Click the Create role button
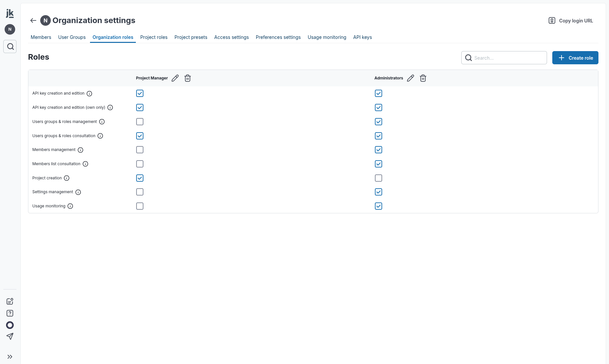Image resolution: width=609 pixels, height=364 pixels. click(575, 58)
